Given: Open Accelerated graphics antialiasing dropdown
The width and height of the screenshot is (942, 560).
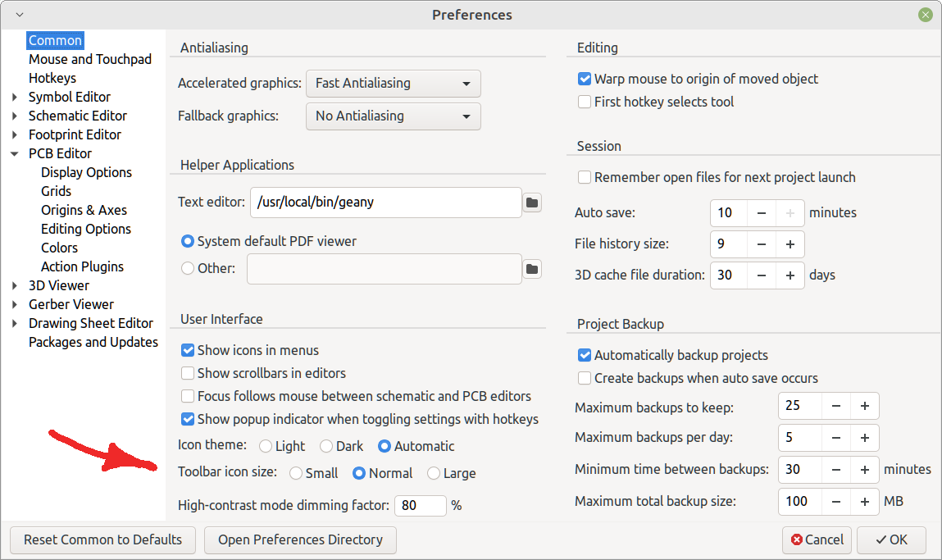Looking at the screenshot, I should [x=394, y=84].
